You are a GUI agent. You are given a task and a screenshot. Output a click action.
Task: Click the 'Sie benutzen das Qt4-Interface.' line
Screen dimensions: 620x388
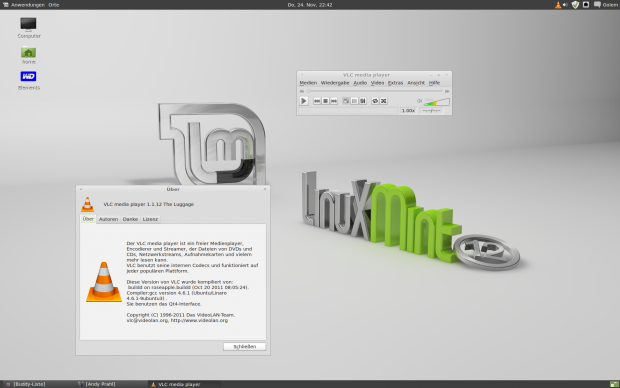coord(164,304)
